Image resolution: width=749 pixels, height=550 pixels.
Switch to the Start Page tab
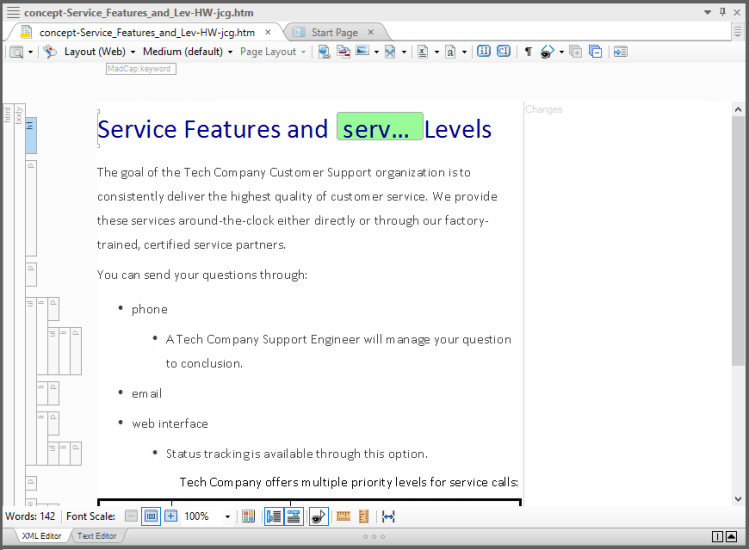(x=334, y=32)
